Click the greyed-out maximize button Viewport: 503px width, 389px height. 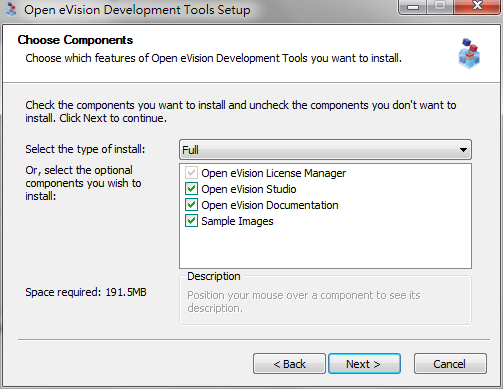point(440,6)
